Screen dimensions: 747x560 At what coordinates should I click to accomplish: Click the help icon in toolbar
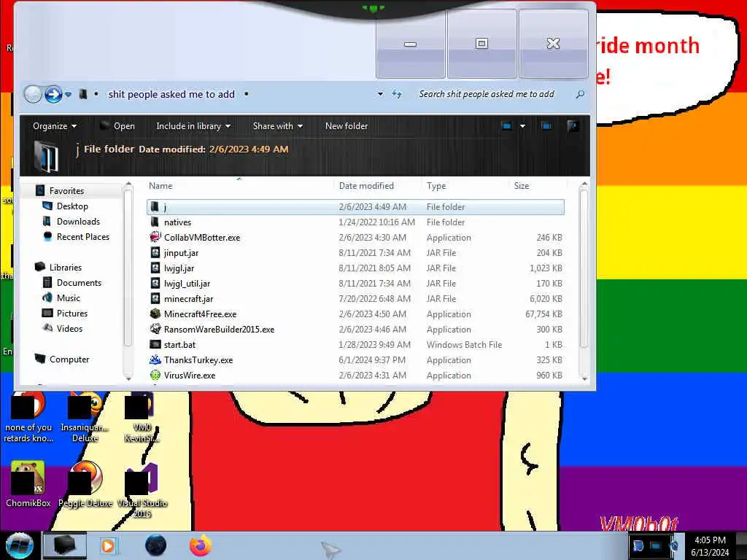573,126
